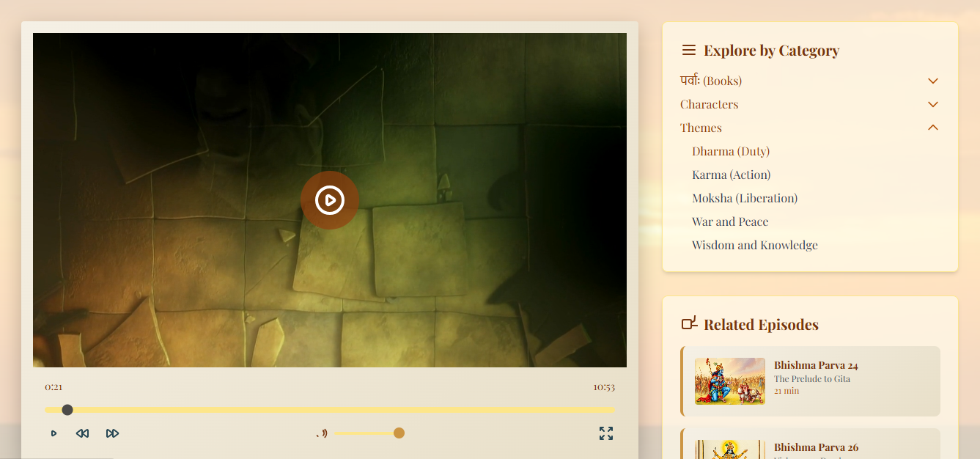980x459 pixels.
Task: Fast forward with double-right arrow icon
Action: pyautogui.click(x=112, y=433)
